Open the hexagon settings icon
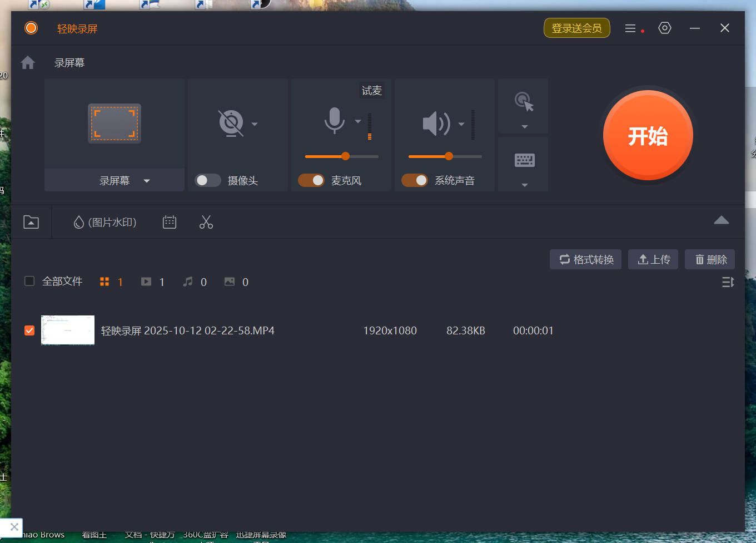 click(665, 28)
